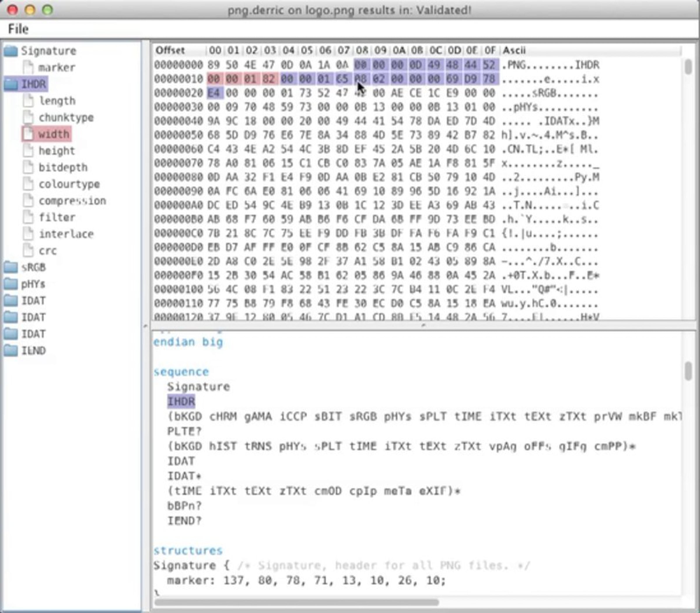Click 'PLTE?' line in sequence
Viewport: 700px width, 613px height.
pos(184,431)
